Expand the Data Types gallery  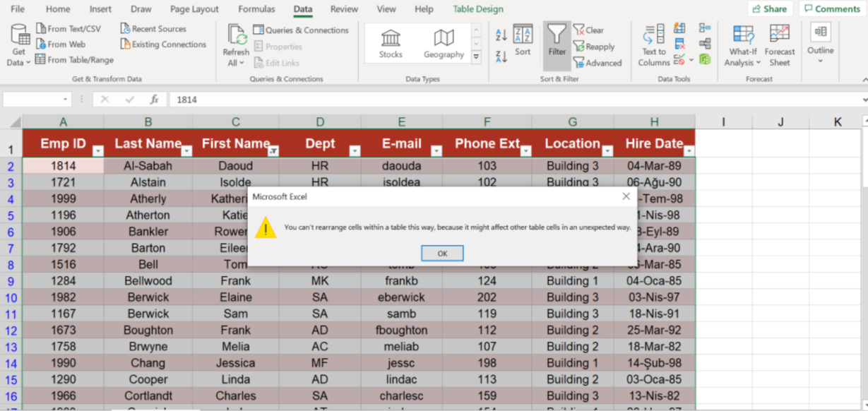(x=476, y=56)
